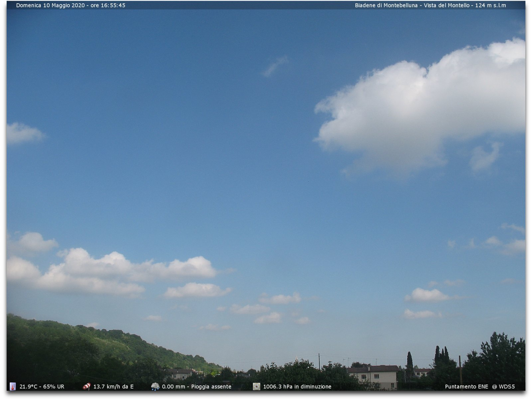Image resolution: width=532 pixels, height=399 pixels.
Task: Click the pressure reading '1006.3 hPa in diminuzione'
Action: pos(297,387)
